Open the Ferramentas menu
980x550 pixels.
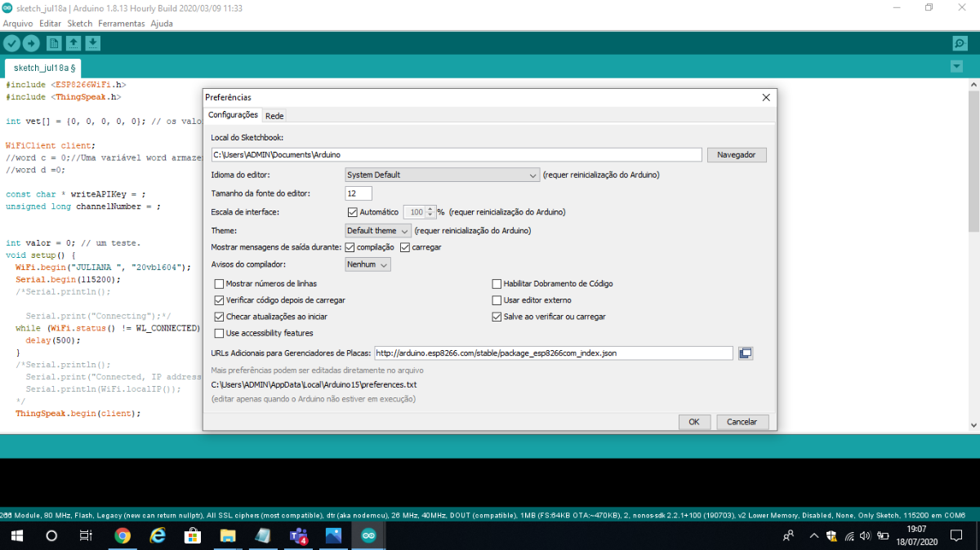point(122,24)
